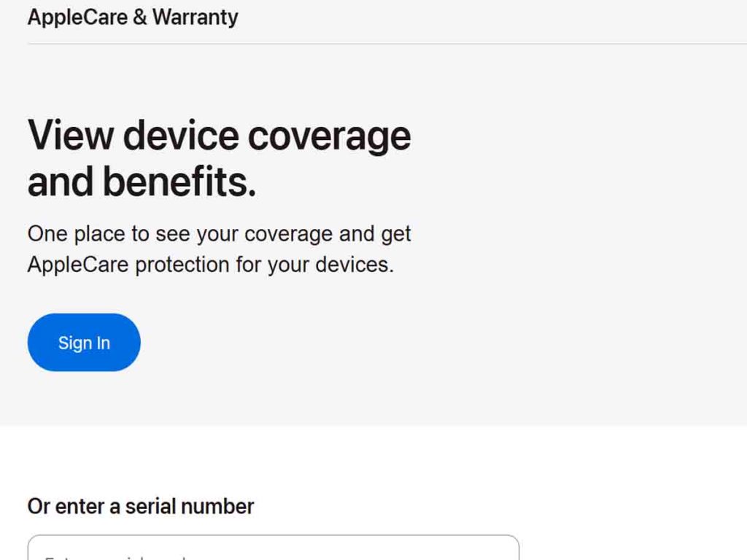
Task: Click the word "coverage" in the large headline
Action: point(329,136)
